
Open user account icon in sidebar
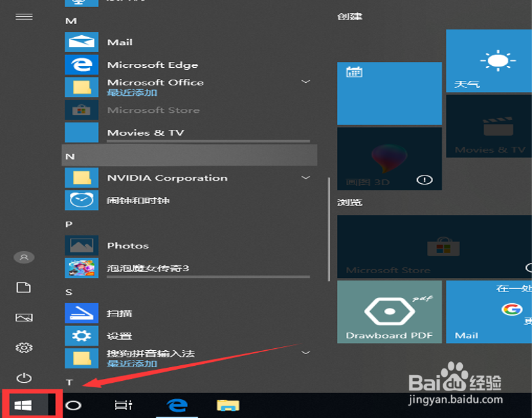(23, 258)
